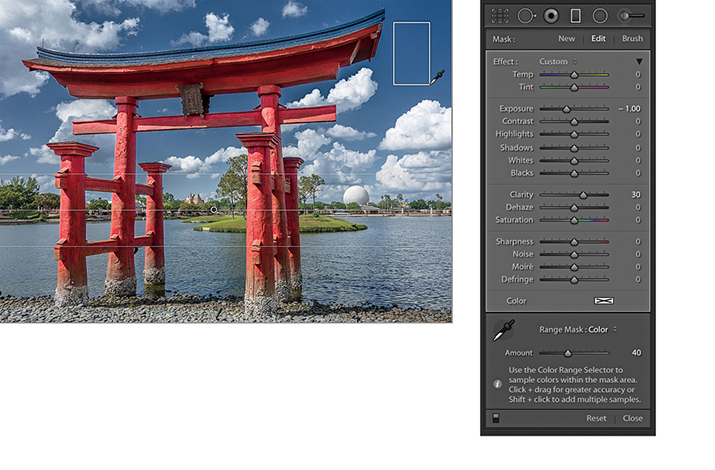Click the Color swatch box
This screenshot has width=715, height=470.
tap(602, 299)
